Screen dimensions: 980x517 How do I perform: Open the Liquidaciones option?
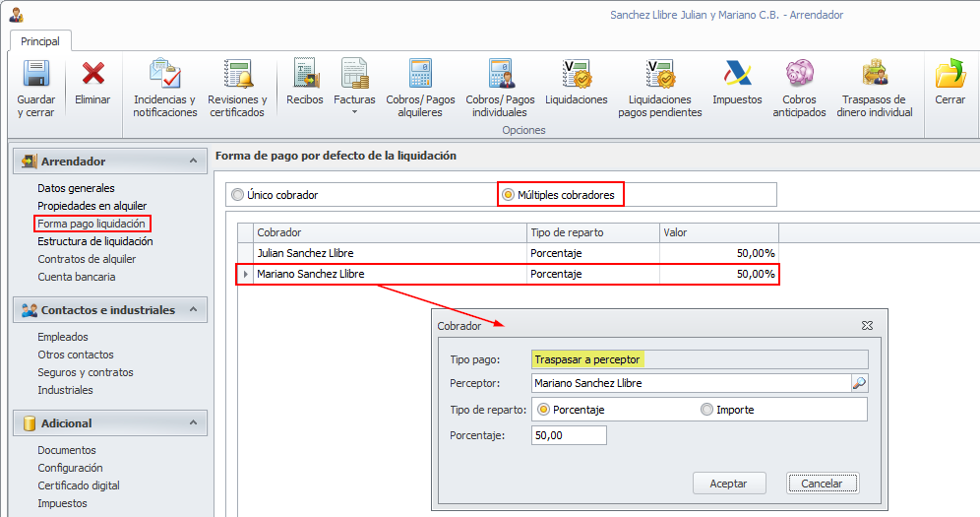click(x=577, y=82)
